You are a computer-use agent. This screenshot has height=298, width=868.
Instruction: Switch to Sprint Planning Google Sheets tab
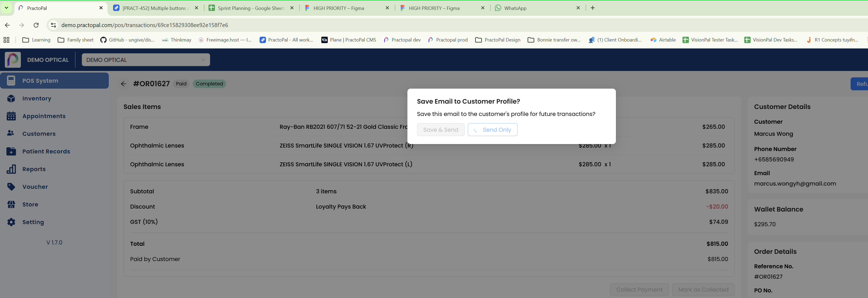point(251,8)
